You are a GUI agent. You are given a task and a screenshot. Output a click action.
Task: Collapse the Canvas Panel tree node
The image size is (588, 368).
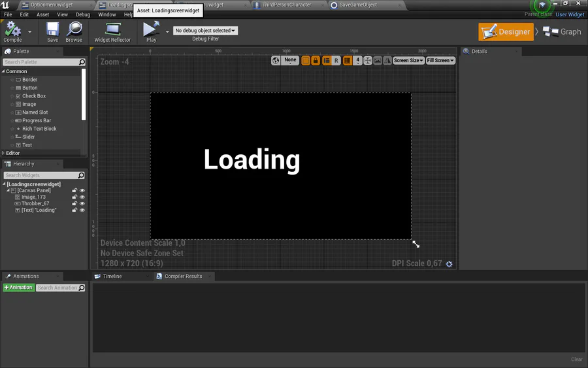(8, 190)
